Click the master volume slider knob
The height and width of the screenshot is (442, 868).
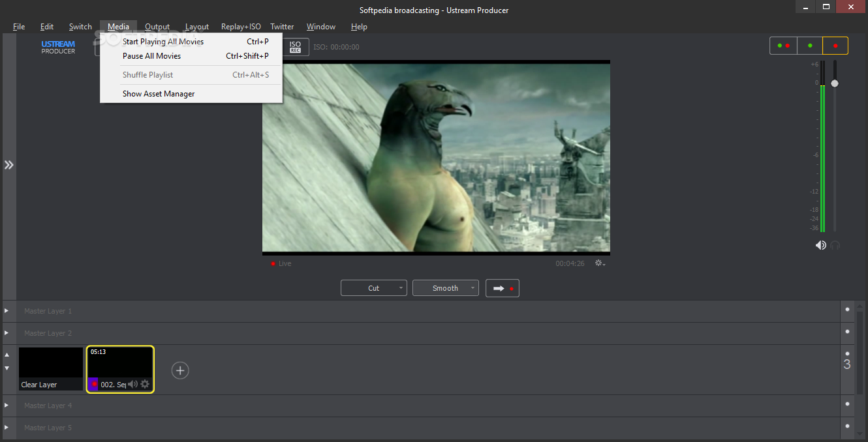(835, 83)
